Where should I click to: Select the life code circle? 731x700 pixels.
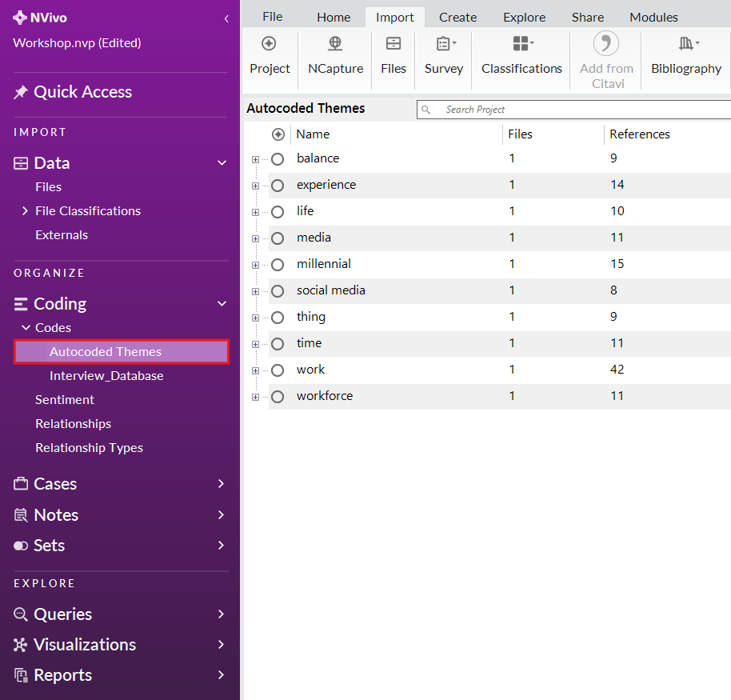click(278, 212)
